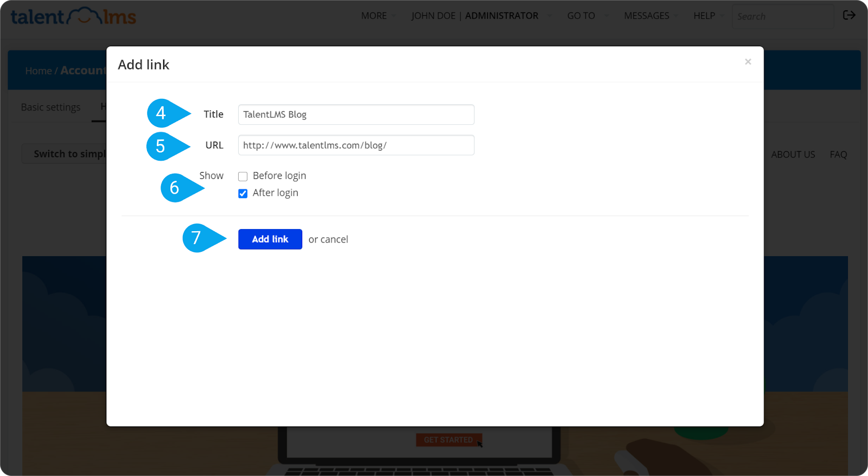Click the cancel link
The image size is (868, 476).
334,239
